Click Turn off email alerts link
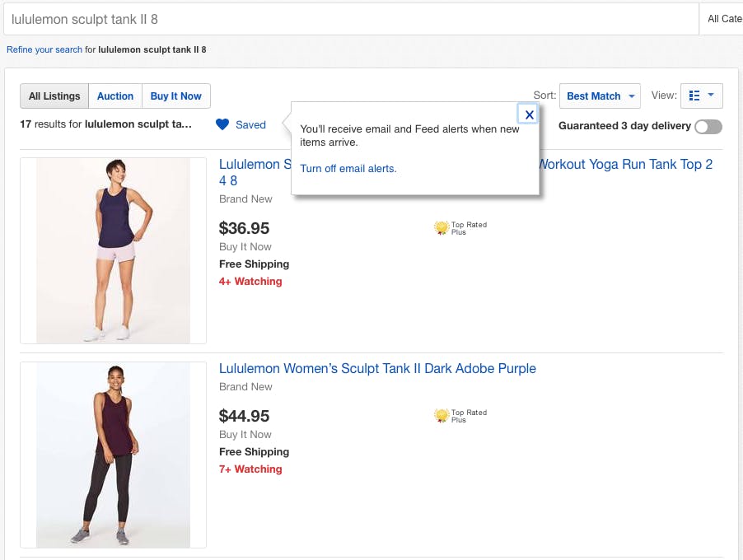 348,168
